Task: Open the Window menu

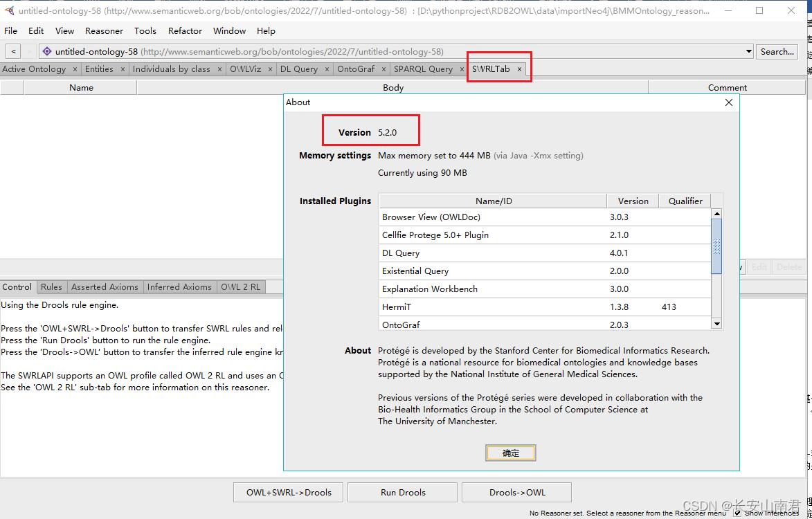Action: (x=229, y=31)
